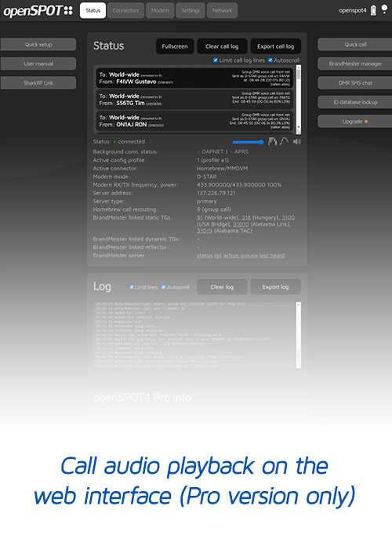Click Clear call log button

pos(222,46)
